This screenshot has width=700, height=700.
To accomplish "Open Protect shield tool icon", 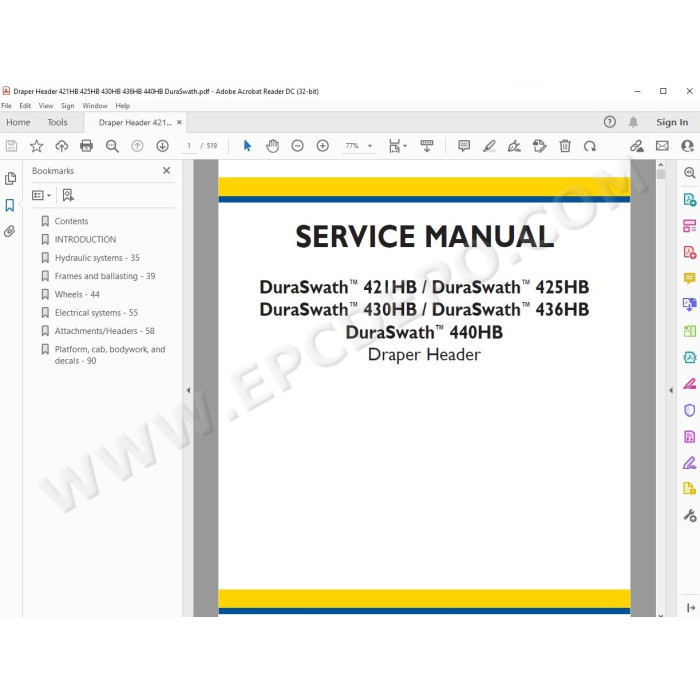I will pos(690,410).
